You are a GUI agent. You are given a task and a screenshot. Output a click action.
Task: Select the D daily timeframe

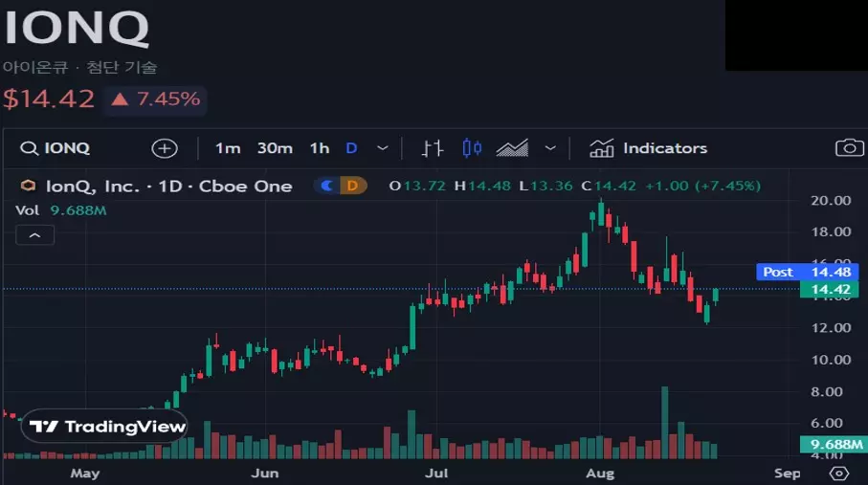351,148
